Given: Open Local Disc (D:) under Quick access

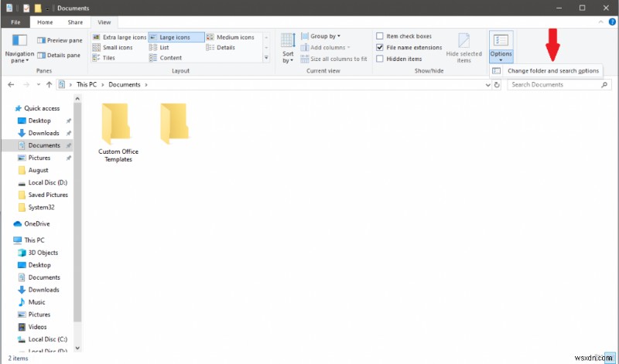Looking at the screenshot, I should (x=48, y=182).
